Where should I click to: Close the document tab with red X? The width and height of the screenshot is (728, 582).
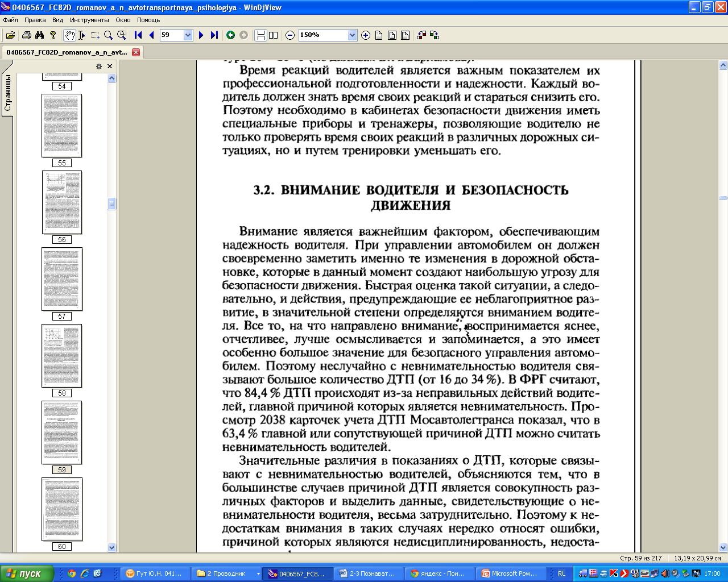136,52
